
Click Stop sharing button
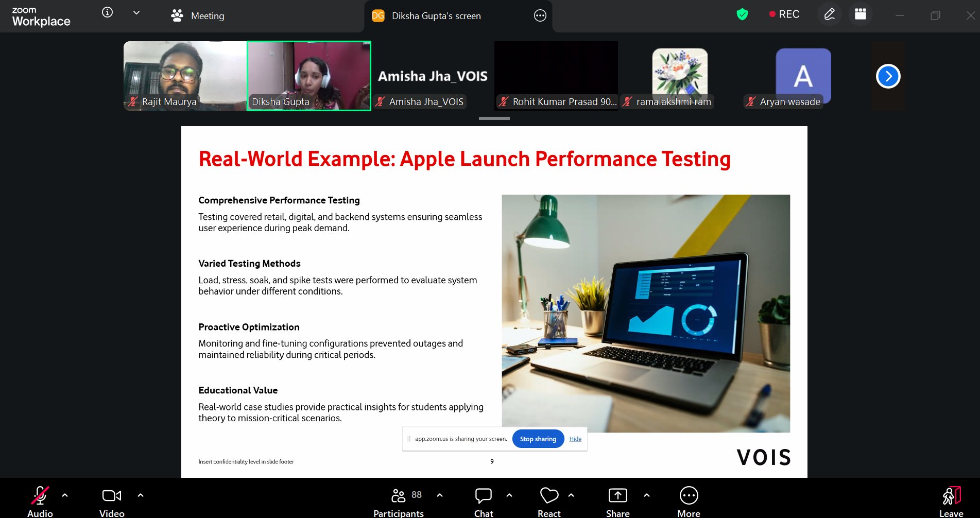(x=538, y=439)
